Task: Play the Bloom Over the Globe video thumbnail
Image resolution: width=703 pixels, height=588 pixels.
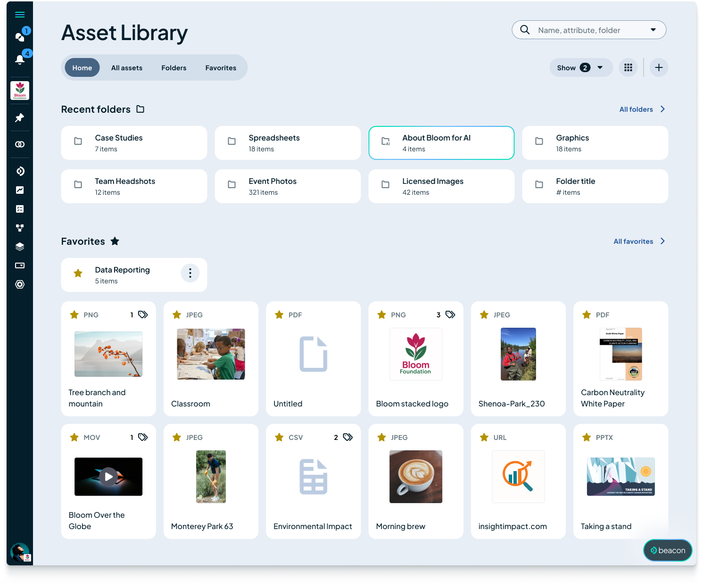Action: click(108, 477)
